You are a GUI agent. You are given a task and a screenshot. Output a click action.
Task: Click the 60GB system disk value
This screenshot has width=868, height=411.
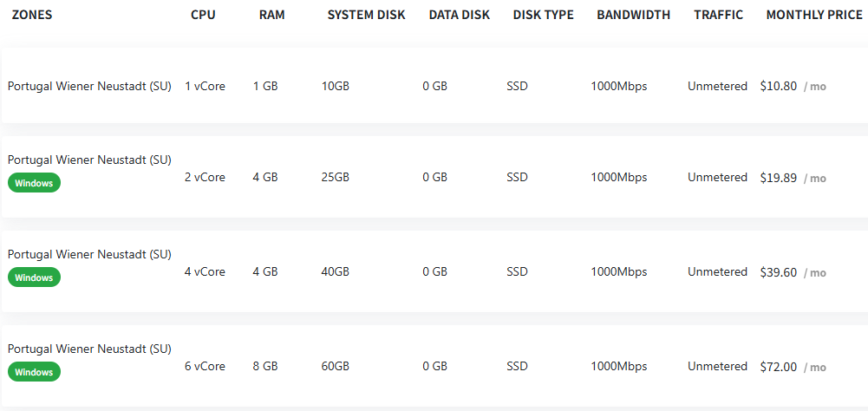(x=336, y=367)
